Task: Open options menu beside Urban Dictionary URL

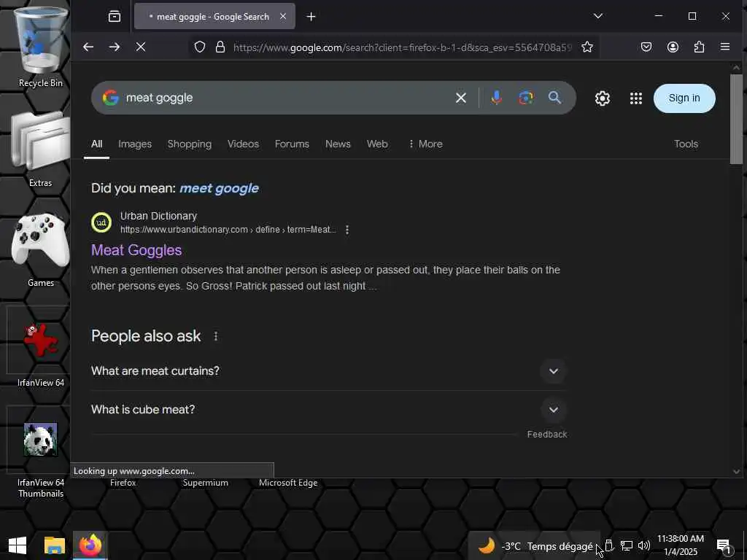Action: (347, 230)
